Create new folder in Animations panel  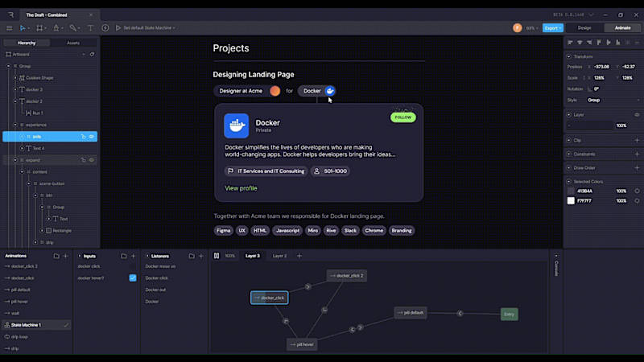[x=56, y=256]
